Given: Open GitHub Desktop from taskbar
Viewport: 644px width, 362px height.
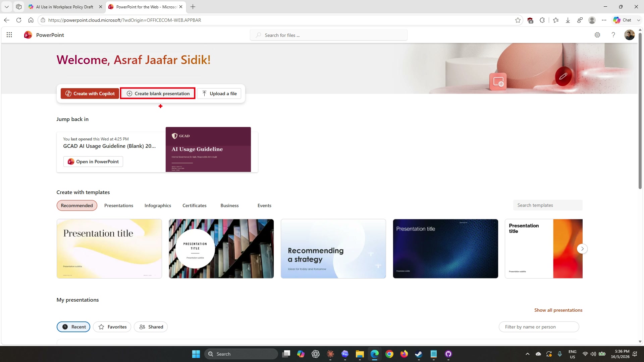Looking at the screenshot, I should coord(448,354).
